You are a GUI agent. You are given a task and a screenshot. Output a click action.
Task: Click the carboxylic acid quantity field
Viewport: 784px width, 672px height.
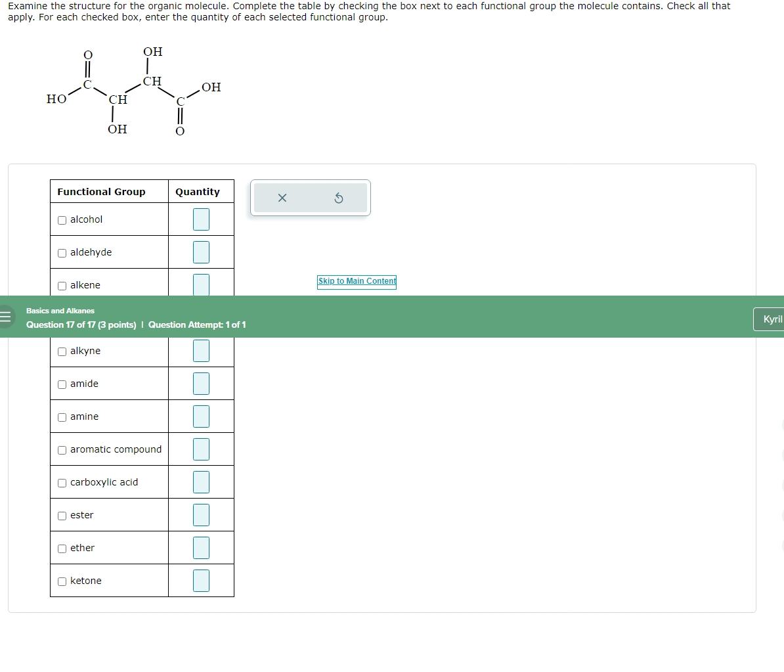pyautogui.click(x=201, y=482)
